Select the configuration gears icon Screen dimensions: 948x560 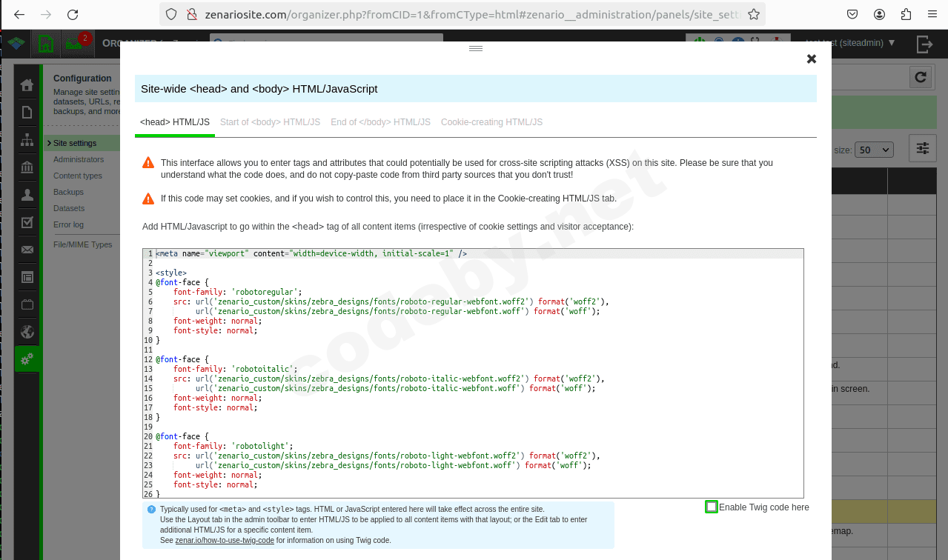27,359
